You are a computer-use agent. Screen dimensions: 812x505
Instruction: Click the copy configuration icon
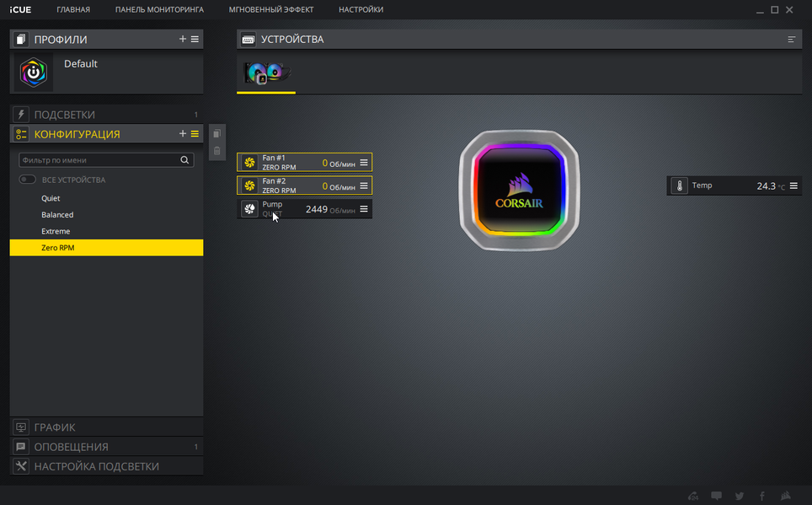pos(217,134)
